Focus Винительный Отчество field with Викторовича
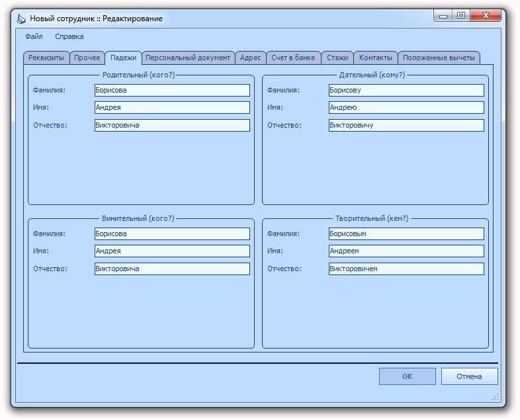Image resolution: width=520 pixels, height=420 pixels. (x=172, y=269)
